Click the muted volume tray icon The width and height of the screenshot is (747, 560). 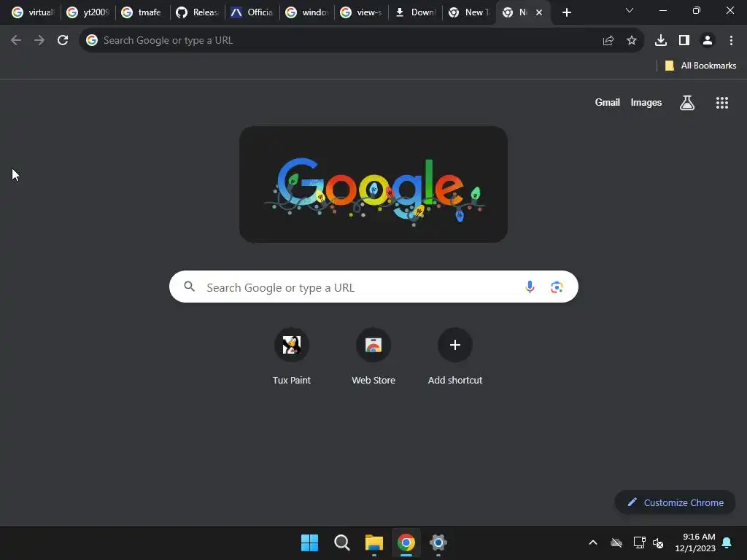click(x=659, y=542)
